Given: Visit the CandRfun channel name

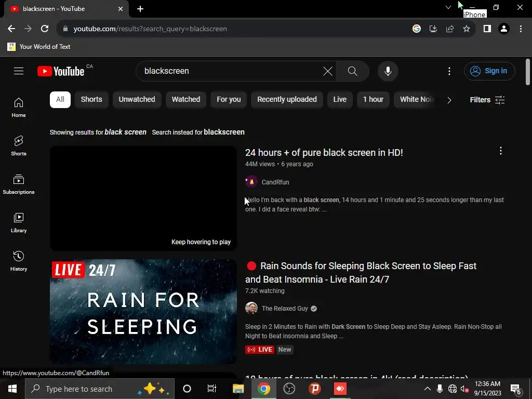Looking at the screenshot, I should [x=275, y=182].
